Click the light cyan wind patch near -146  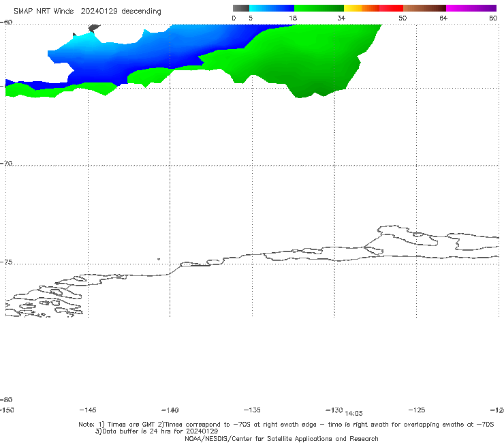tap(84, 40)
